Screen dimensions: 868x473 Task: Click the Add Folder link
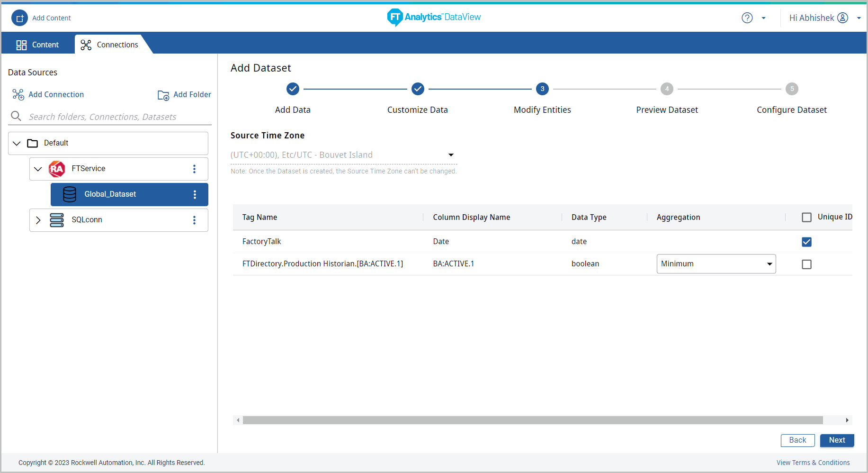click(x=192, y=95)
